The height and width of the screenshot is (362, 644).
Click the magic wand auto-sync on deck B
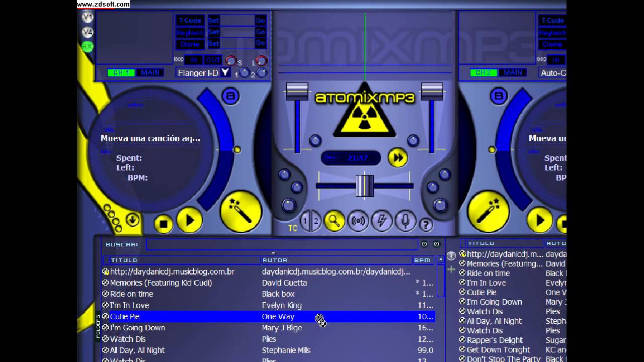(x=488, y=211)
